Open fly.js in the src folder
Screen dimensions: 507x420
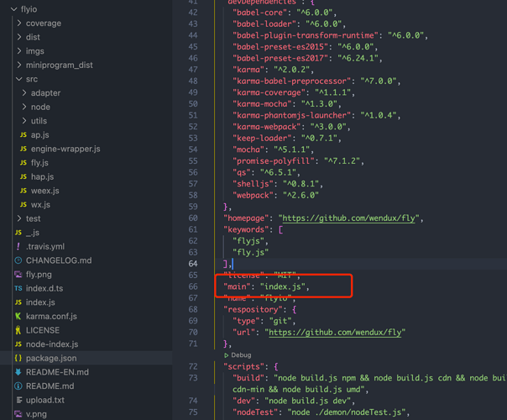pyautogui.click(x=39, y=163)
